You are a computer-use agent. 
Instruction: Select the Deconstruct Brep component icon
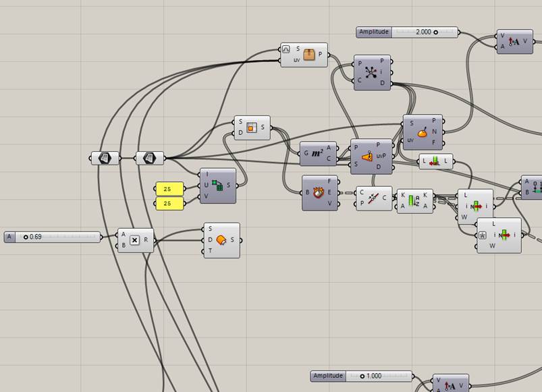tap(319, 193)
